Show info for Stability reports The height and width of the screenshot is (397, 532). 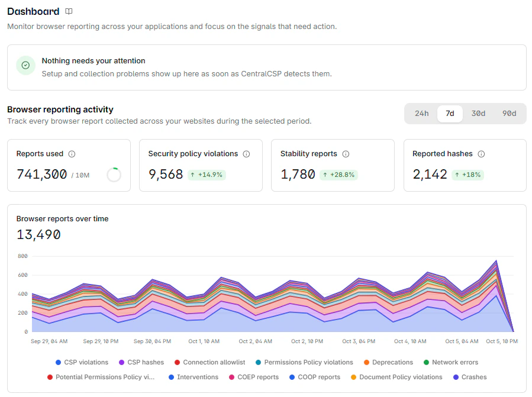(346, 154)
